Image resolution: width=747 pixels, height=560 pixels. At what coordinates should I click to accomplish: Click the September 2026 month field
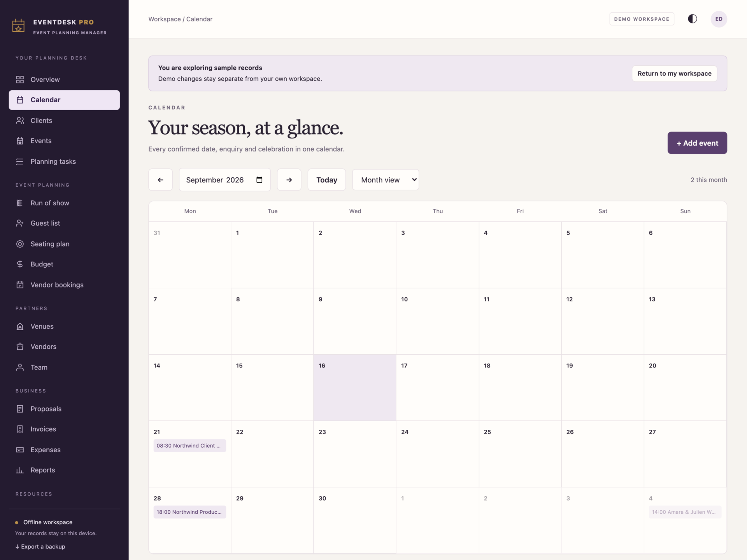(224, 180)
